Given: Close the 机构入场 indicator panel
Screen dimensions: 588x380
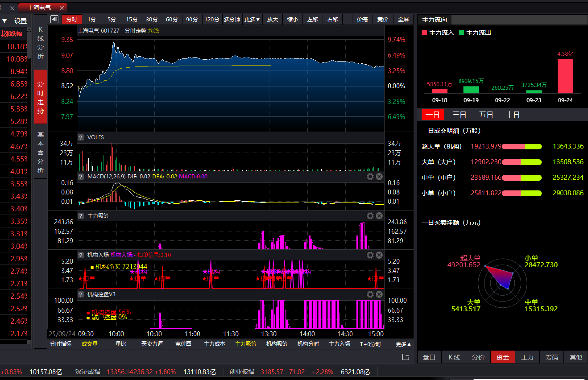Looking at the screenshot, I should point(379,255).
